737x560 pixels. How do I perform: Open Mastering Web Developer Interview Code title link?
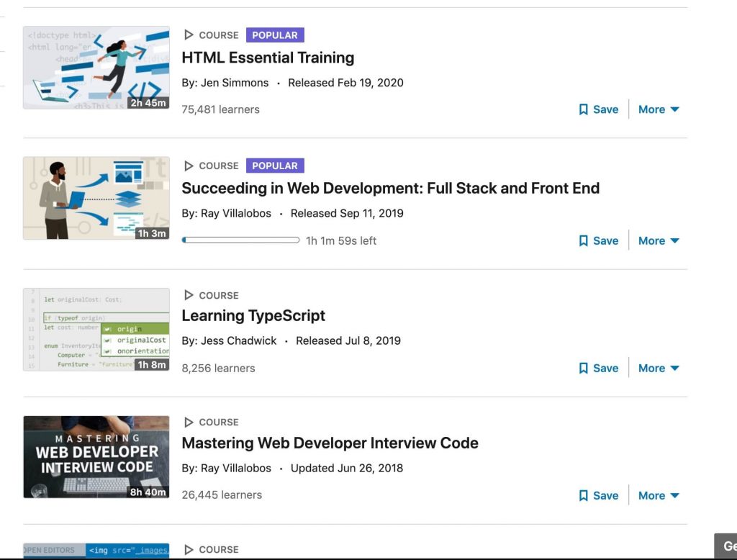coord(330,443)
